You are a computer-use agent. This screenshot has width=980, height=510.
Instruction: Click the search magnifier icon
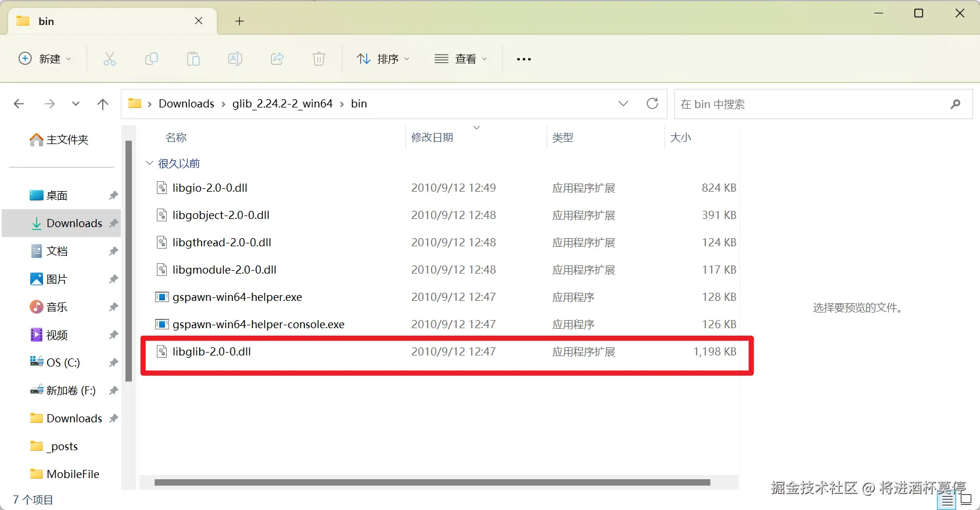pyautogui.click(x=956, y=104)
